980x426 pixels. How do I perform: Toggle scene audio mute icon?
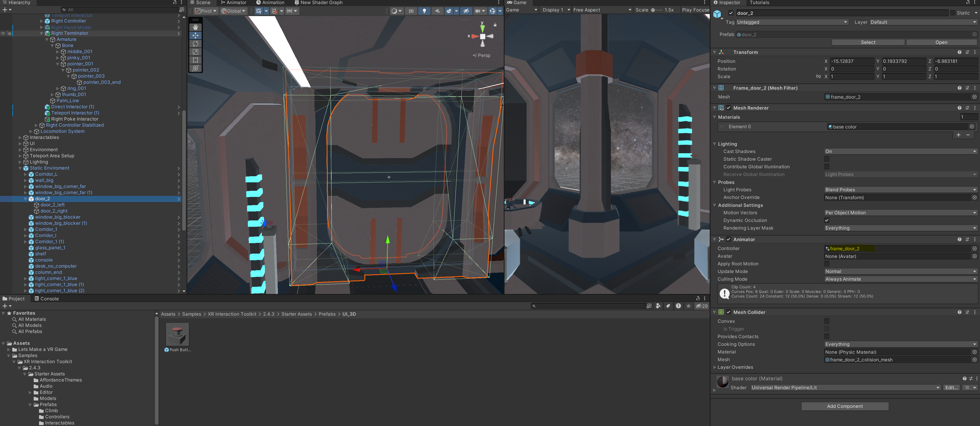click(437, 11)
